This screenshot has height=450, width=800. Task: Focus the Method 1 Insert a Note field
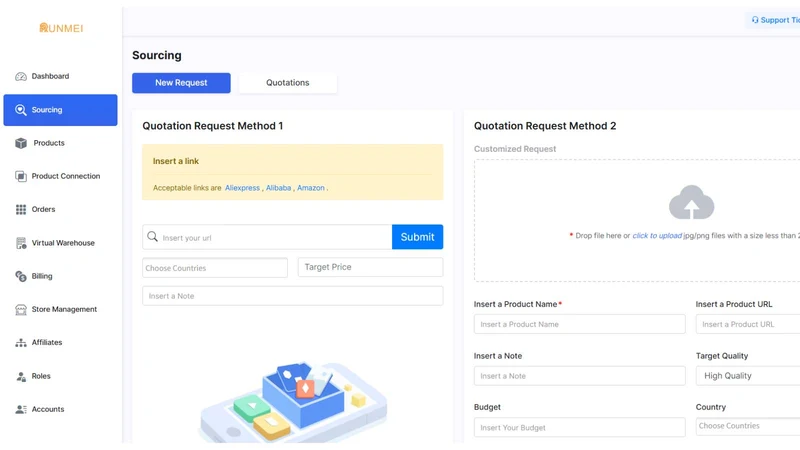coord(293,296)
